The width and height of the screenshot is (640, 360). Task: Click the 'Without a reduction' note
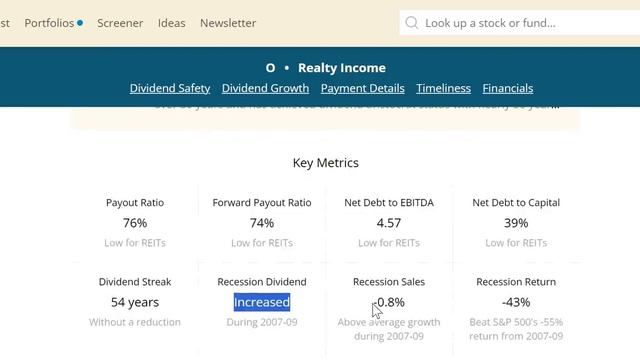click(135, 322)
